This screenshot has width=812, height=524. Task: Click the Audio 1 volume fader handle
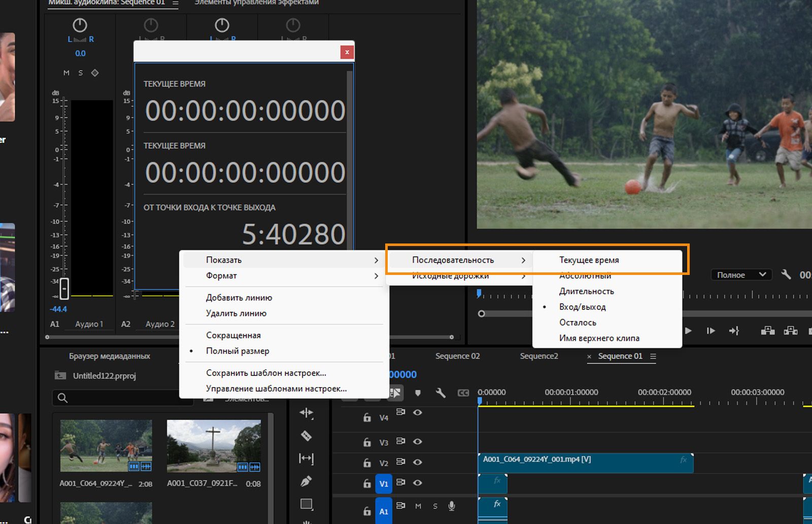coord(64,289)
